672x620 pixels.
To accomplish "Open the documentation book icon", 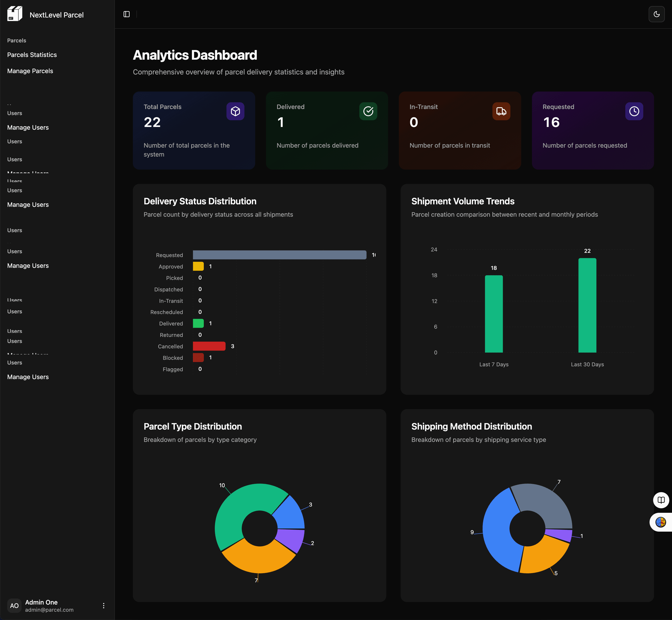I will pos(661,500).
